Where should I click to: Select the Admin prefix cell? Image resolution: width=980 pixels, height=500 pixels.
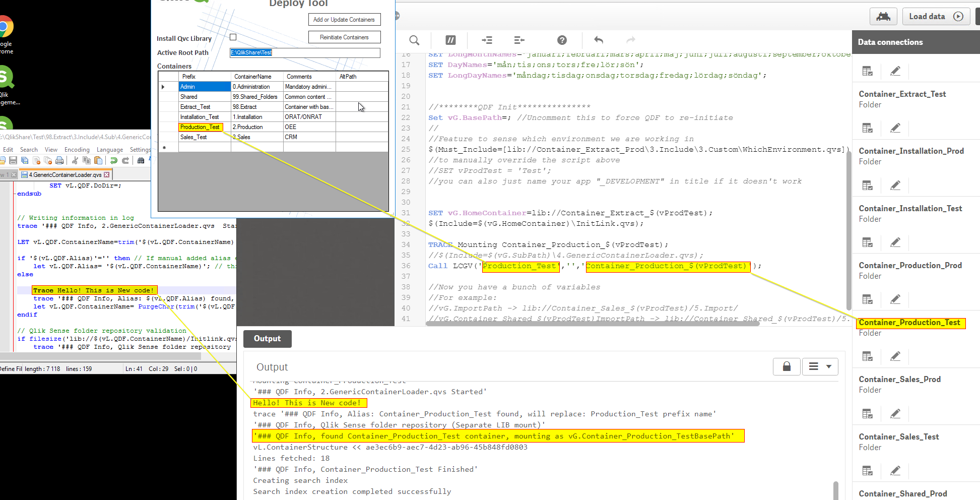point(205,87)
